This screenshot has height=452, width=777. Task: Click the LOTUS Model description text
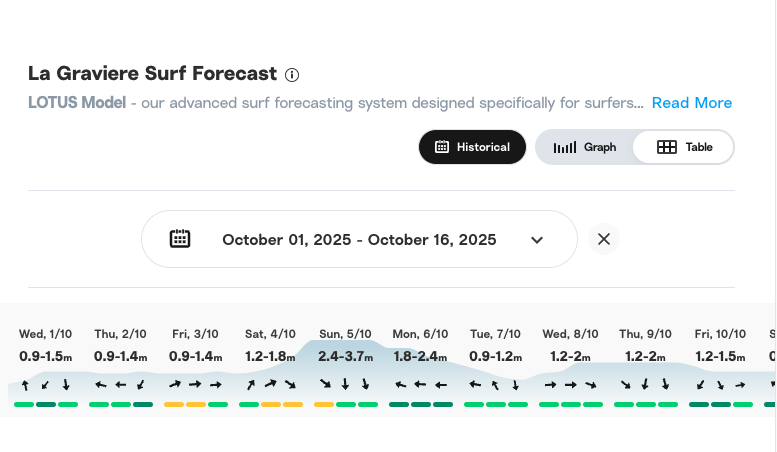335,103
